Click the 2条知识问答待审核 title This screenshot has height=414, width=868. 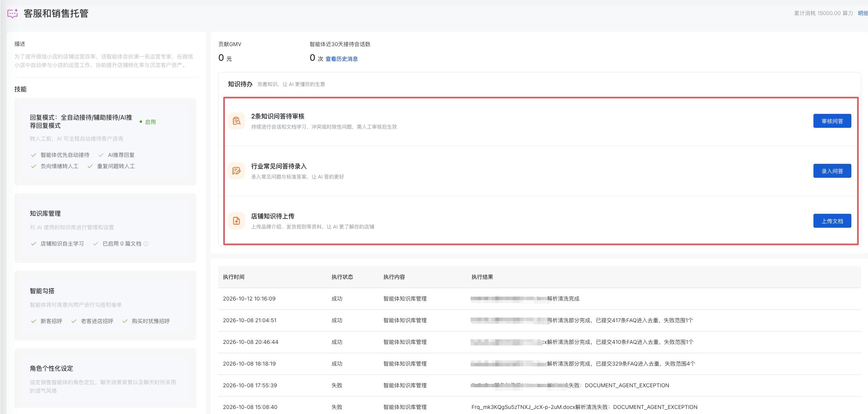[278, 116]
